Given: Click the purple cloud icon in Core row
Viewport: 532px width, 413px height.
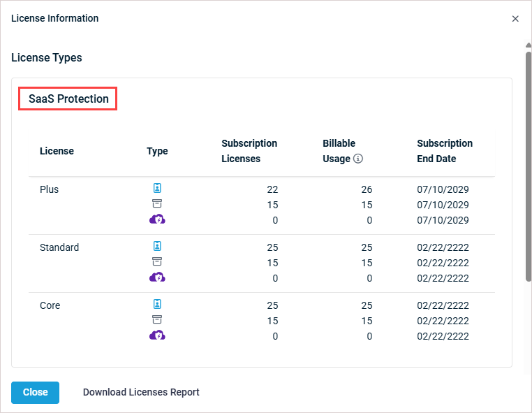Looking at the screenshot, I should [157, 335].
